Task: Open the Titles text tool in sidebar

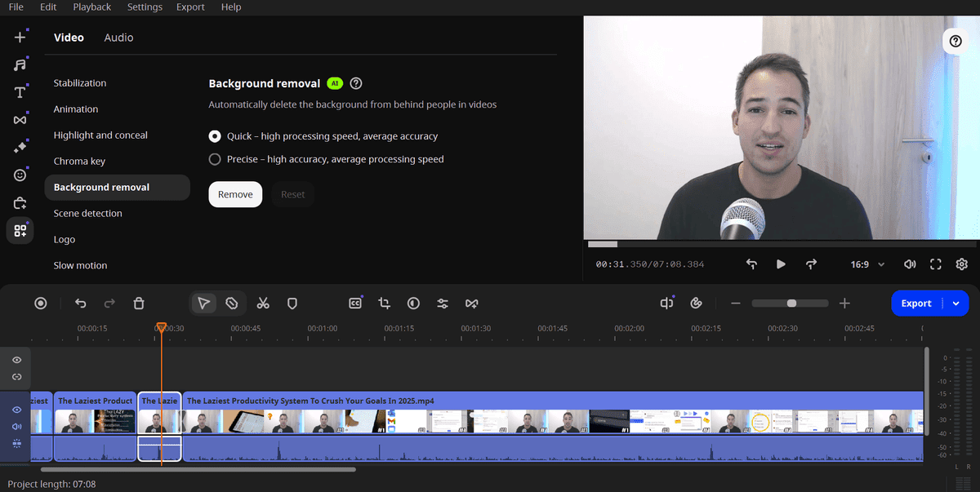Action: coord(20,92)
